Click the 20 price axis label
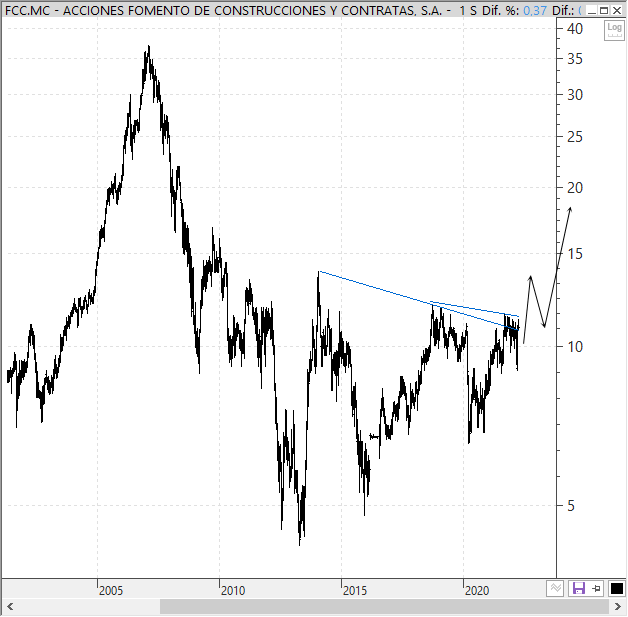 tap(575, 187)
